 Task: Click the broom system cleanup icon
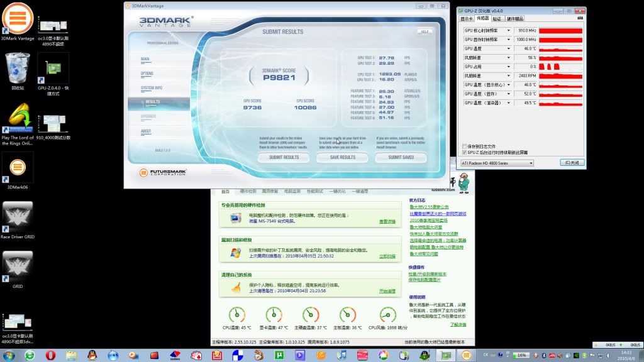click(235, 288)
